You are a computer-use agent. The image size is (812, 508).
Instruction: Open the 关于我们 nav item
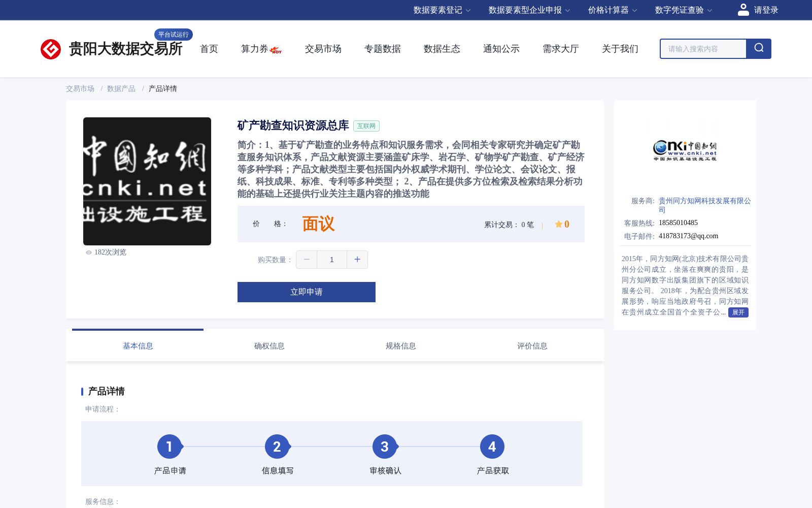(620, 49)
